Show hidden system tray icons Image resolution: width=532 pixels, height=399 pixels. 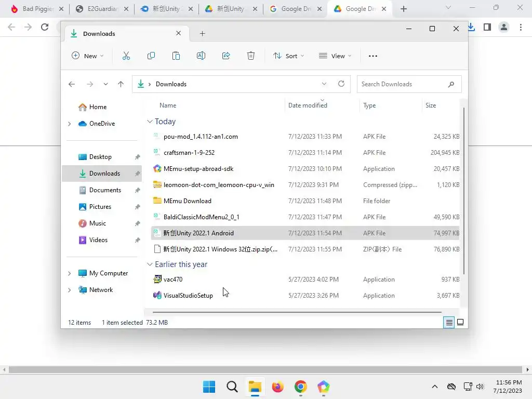pos(435,387)
